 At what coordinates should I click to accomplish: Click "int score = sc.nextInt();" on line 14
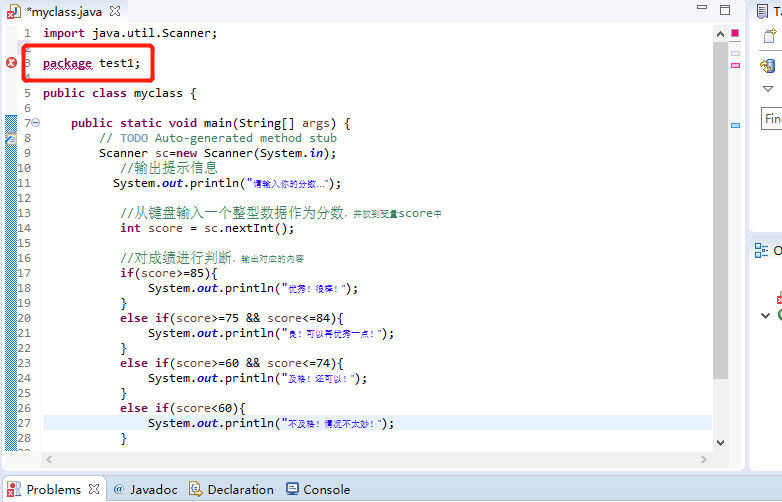207,228
